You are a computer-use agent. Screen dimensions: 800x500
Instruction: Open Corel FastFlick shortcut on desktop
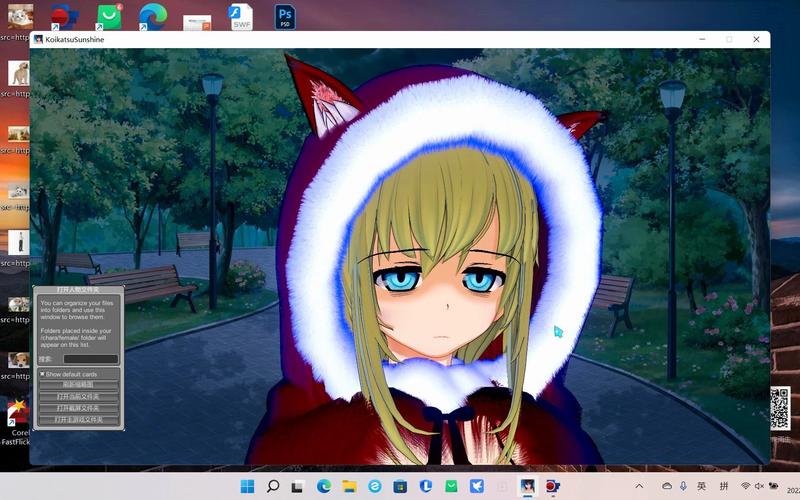pyautogui.click(x=17, y=414)
